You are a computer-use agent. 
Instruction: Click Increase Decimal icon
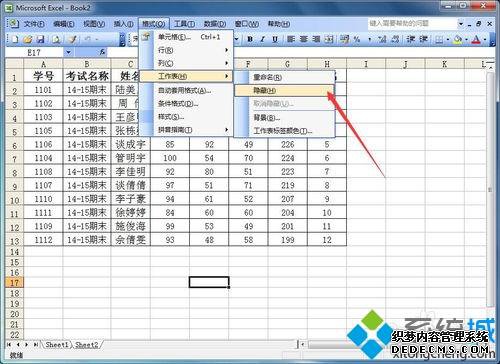382,39
